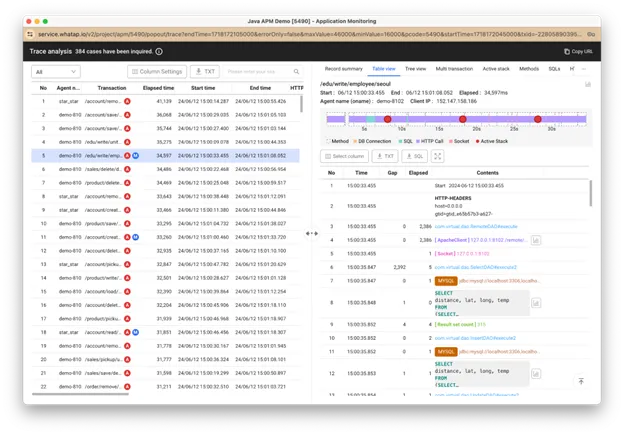Click the active stack marker near 30s
The width and height of the screenshot is (624, 435).
[538, 119]
